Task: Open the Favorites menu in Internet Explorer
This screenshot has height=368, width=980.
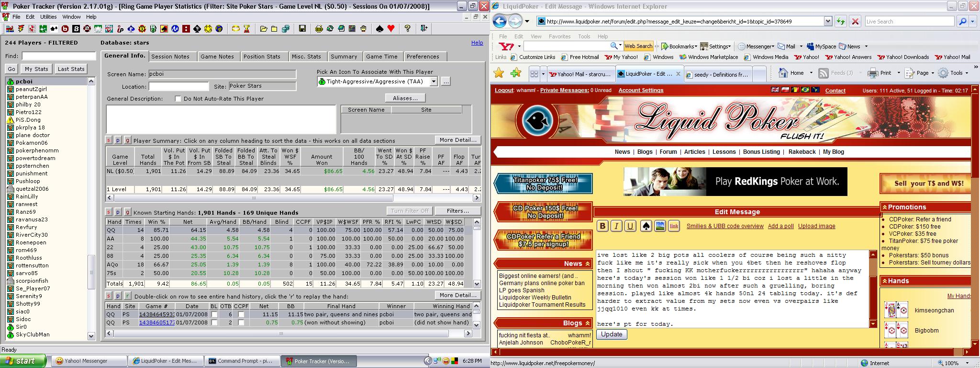Action: point(559,36)
